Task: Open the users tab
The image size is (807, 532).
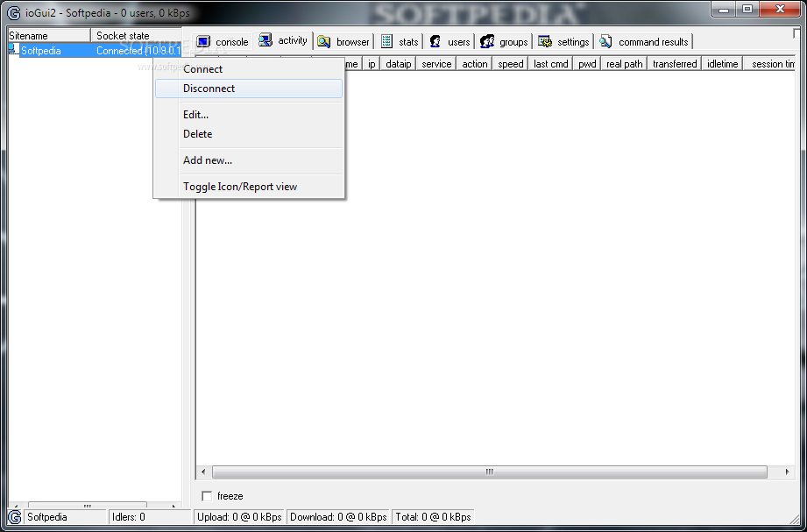Action: [x=450, y=42]
